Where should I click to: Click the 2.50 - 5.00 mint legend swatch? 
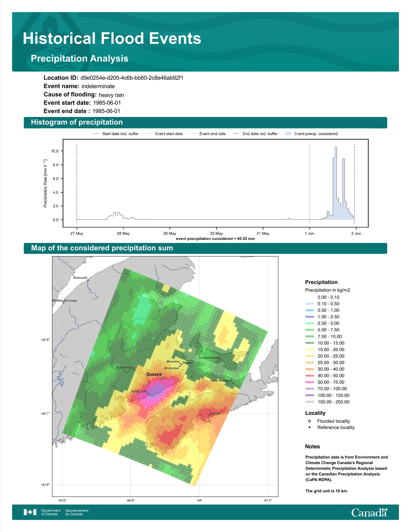click(x=309, y=323)
